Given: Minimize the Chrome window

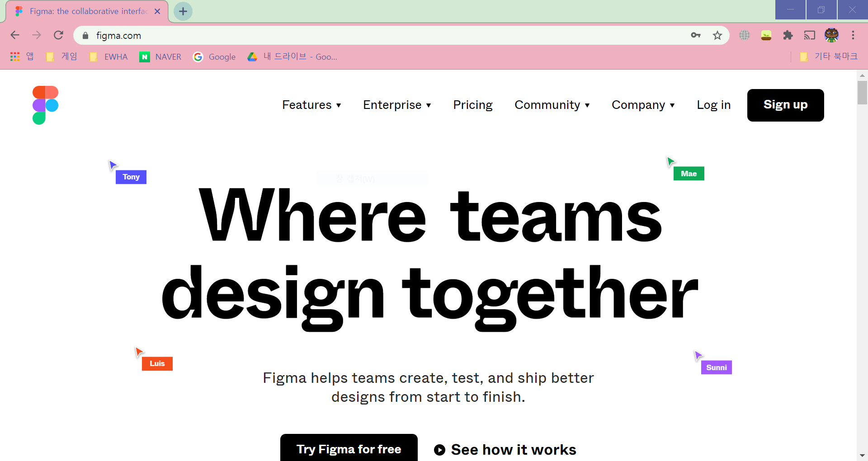Looking at the screenshot, I should pos(790,9).
